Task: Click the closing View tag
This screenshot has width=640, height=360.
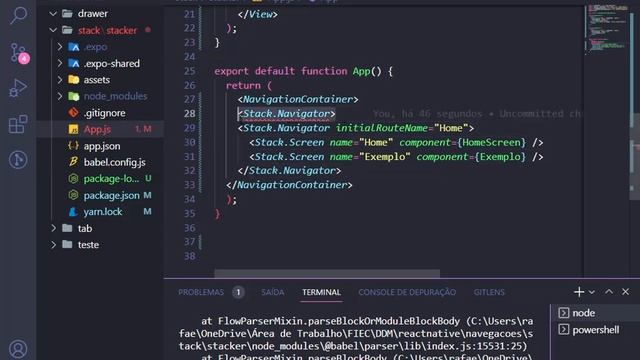Action: click(x=258, y=14)
